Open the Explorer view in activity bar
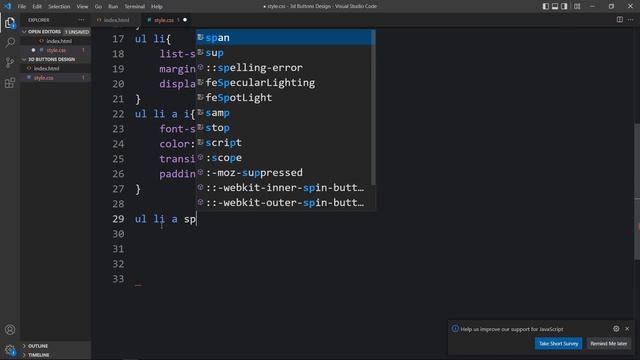 [10, 23]
